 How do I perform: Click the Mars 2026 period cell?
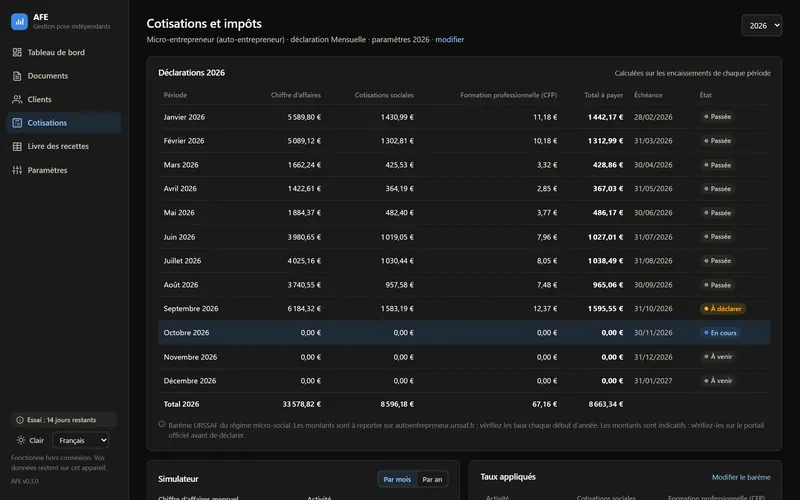(x=181, y=165)
